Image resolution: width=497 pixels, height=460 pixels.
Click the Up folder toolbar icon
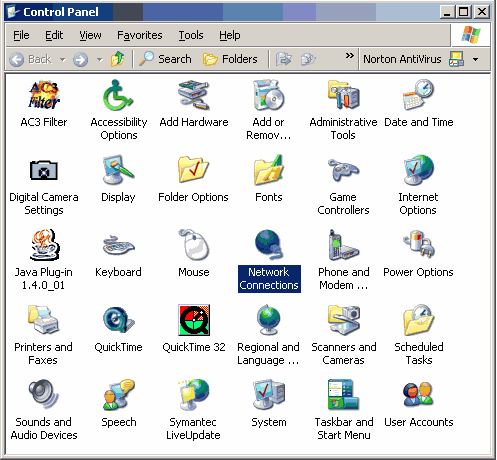pyautogui.click(x=117, y=59)
